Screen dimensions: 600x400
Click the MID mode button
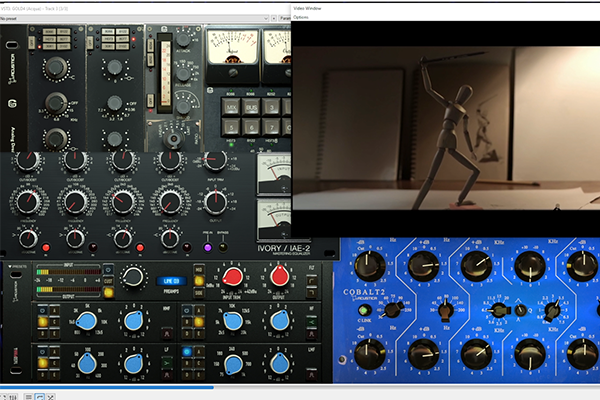(199, 269)
